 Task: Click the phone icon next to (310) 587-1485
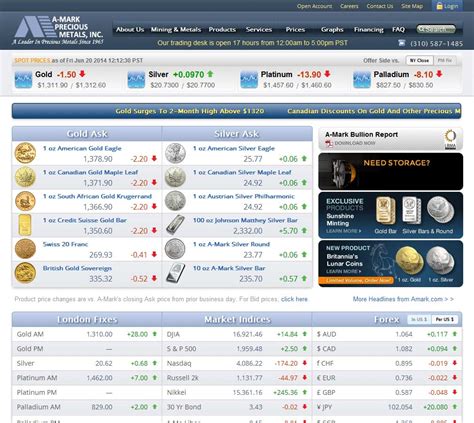pos(402,43)
